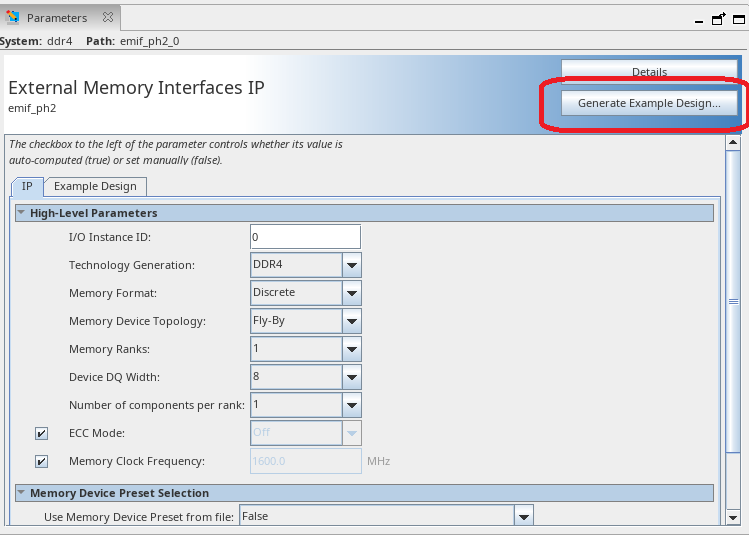Image resolution: width=749 pixels, height=535 pixels.
Task: Collapse the High-Level Parameters section
Action: [21, 213]
